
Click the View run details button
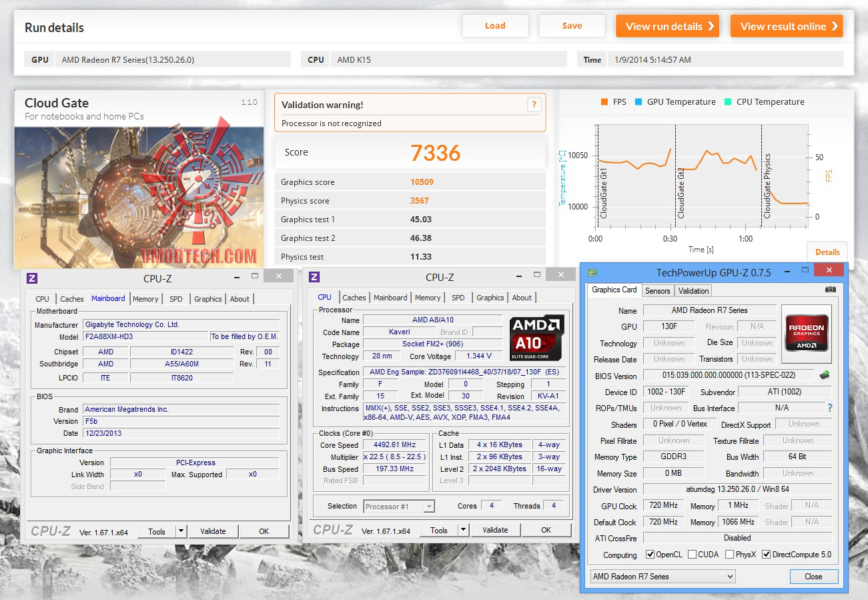667,26
